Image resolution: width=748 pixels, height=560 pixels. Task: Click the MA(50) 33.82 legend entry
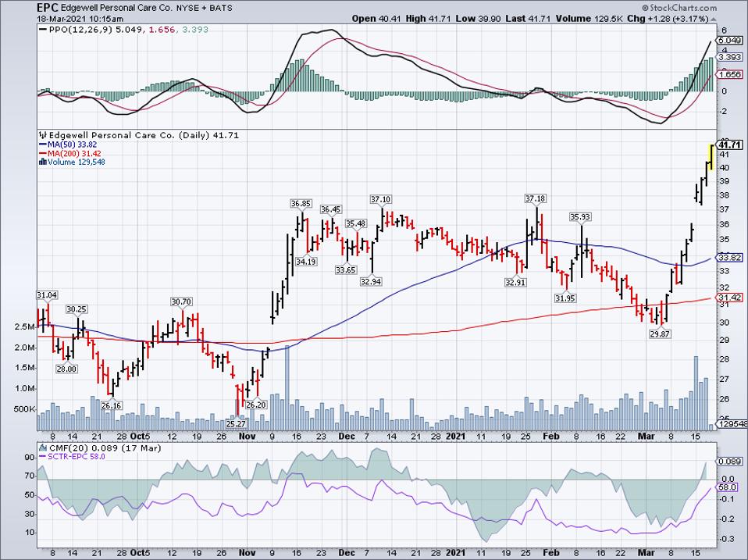point(72,144)
